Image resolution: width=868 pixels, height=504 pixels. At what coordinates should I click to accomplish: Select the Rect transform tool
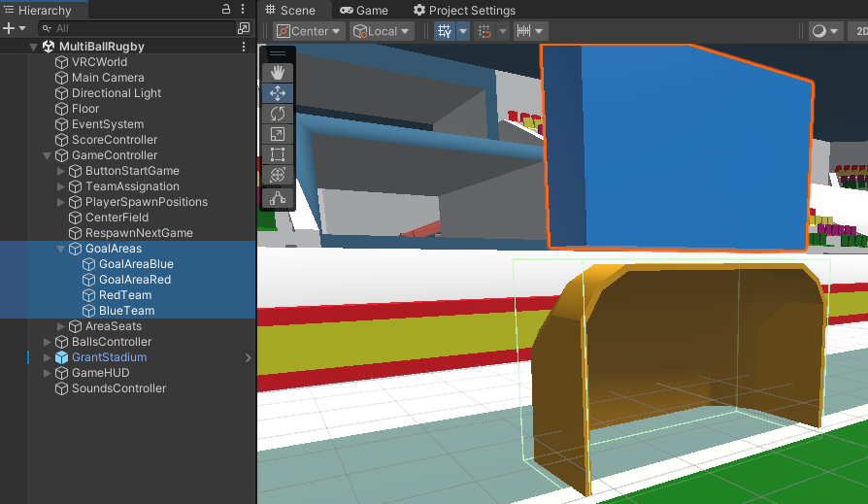tap(278, 154)
